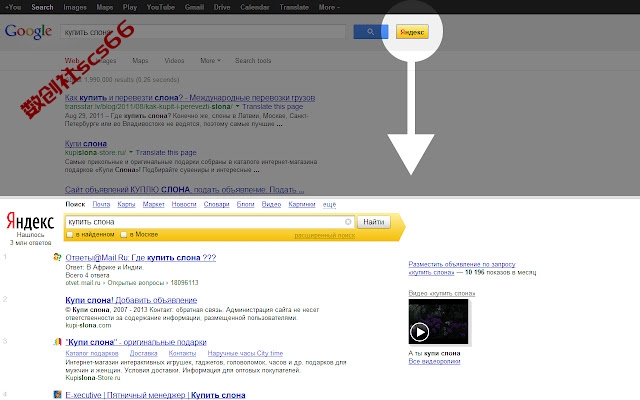This screenshot has width=640, height=400.
Task: Enable the 'в найденном' checkbox
Action: tap(70, 235)
